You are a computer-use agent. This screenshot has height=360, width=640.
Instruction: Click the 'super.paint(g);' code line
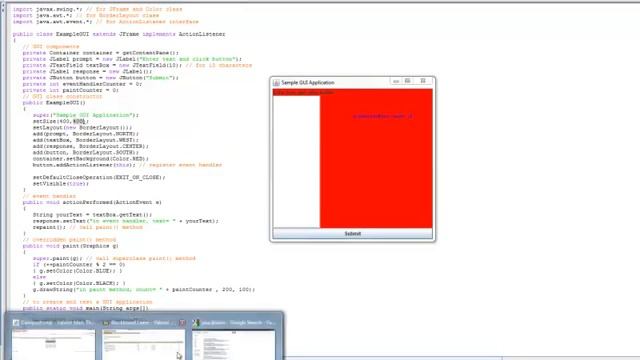click(x=114, y=258)
